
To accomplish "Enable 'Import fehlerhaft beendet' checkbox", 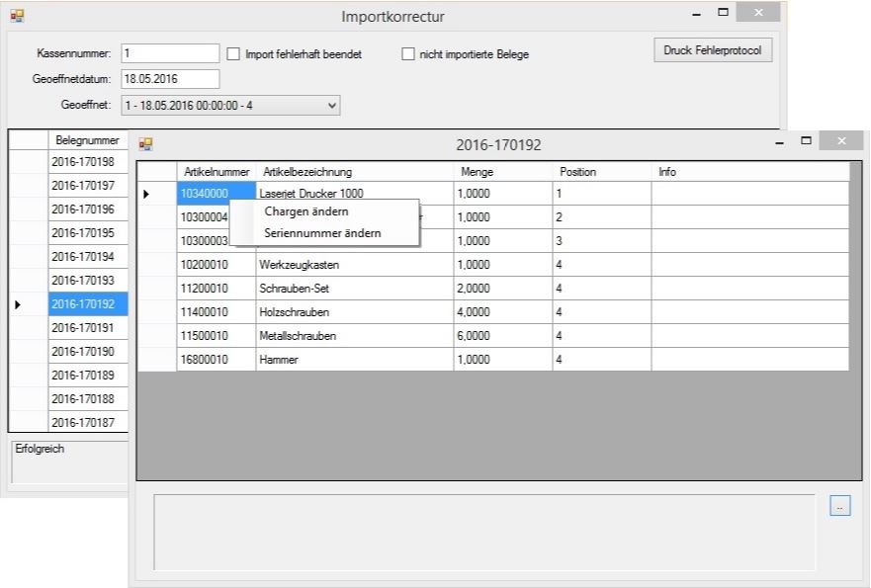I will point(234,54).
